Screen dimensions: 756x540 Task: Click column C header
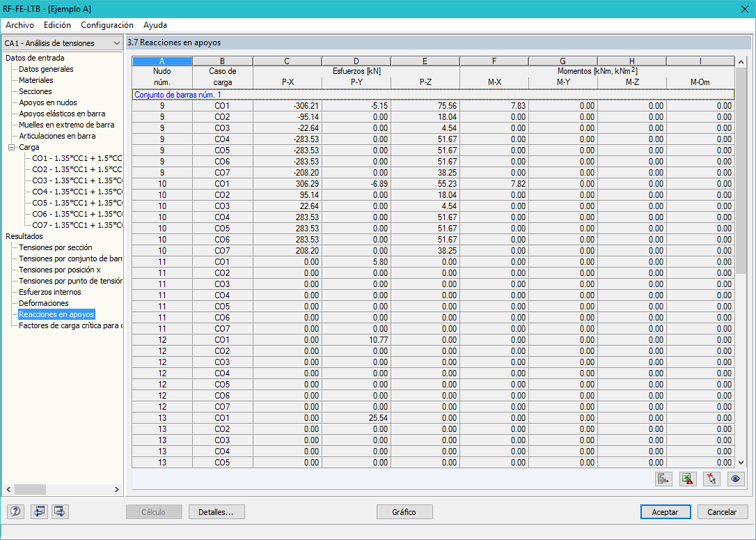pos(287,61)
